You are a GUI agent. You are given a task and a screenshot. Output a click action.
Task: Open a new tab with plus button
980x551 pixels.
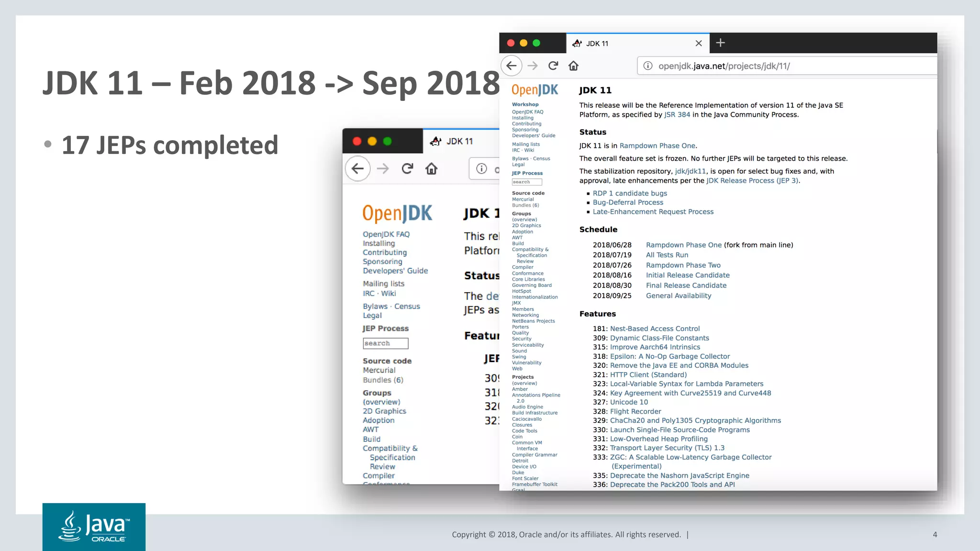[x=720, y=43]
